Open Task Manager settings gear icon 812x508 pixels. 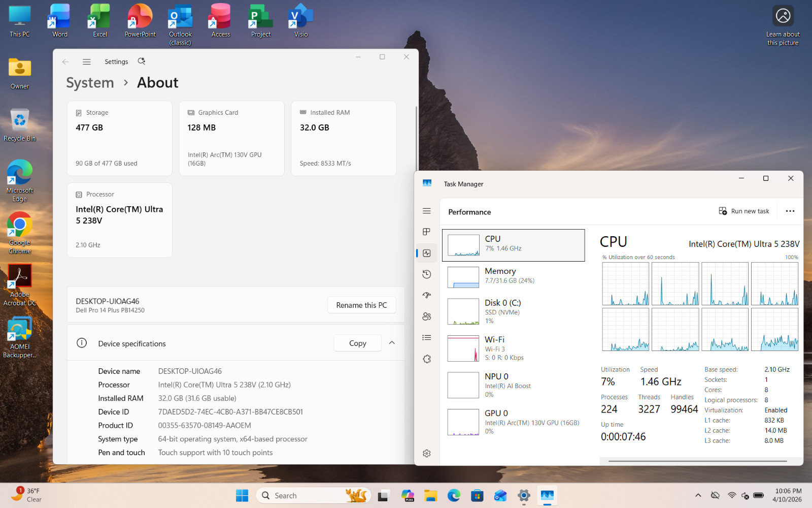(x=427, y=453)
